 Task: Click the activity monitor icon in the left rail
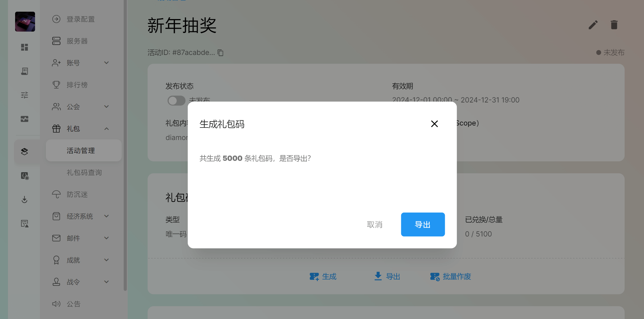pyautogui.click(x=25, y=119)
